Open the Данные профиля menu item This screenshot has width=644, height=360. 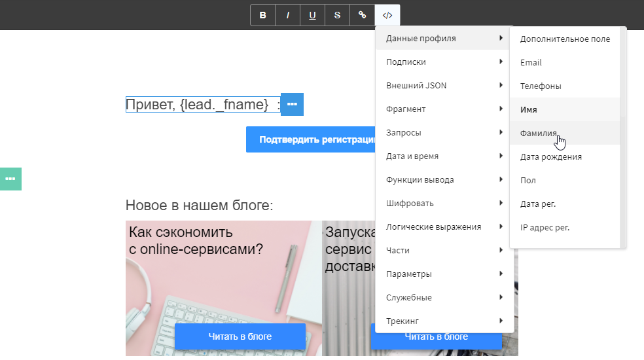pos(442,38)
